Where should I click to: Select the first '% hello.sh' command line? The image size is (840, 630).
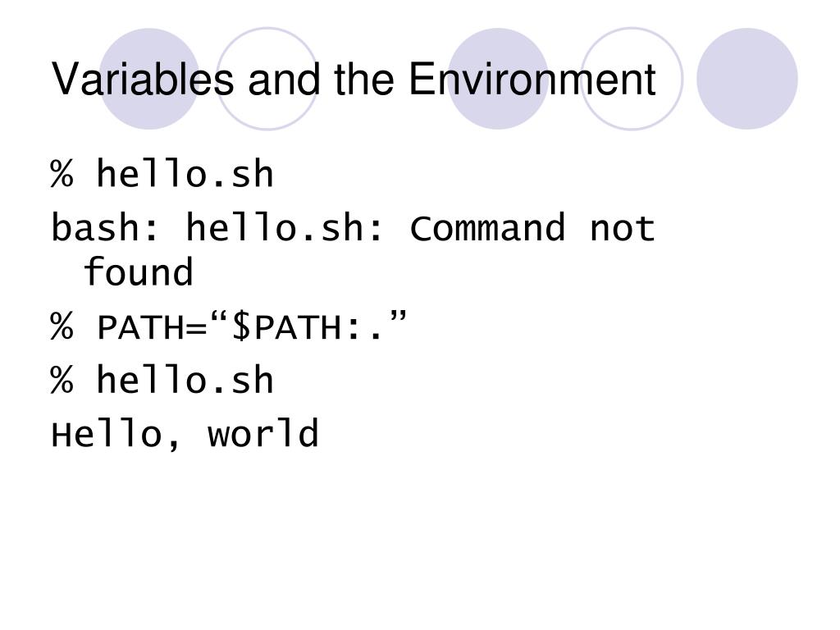[162, 174]
